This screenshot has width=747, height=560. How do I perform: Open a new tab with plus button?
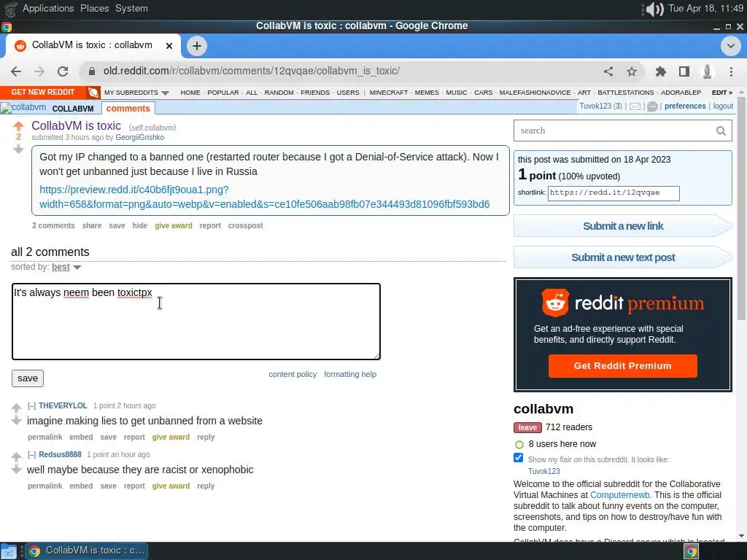pyautogui.click(x=197, y=46)
